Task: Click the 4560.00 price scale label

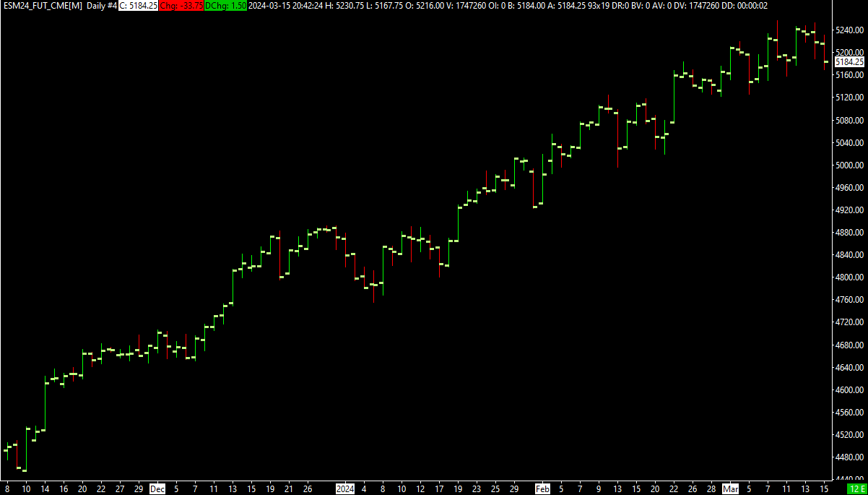Action: pos(850,413)
